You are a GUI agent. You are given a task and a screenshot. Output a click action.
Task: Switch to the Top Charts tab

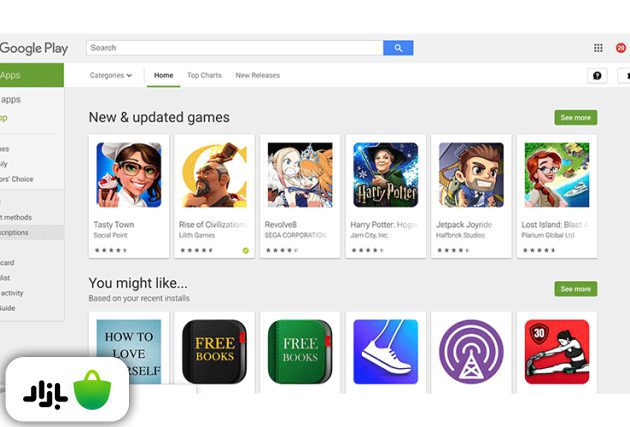point(204,75)
